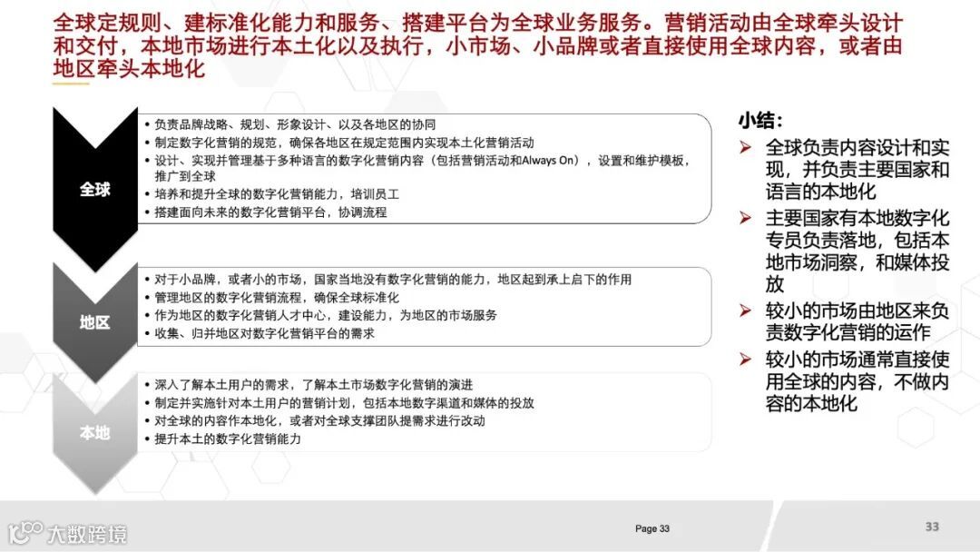
Task: Click the slide title starting with 全球定规则
Action: coord(477,45)
